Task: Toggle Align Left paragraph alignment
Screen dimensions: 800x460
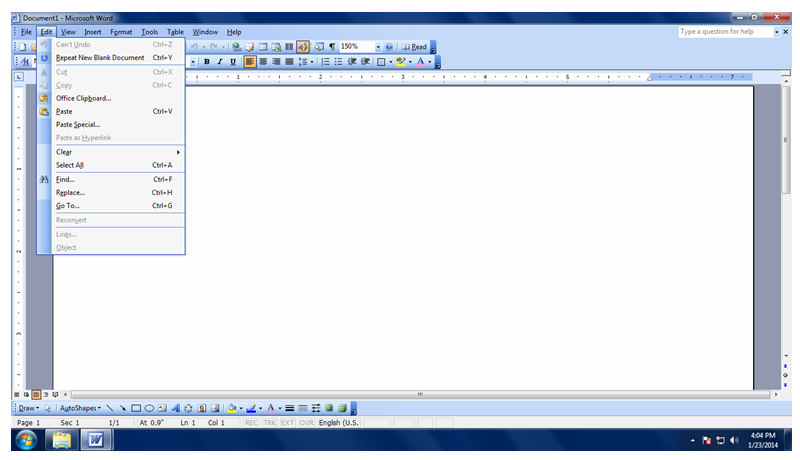Action: 249,62
